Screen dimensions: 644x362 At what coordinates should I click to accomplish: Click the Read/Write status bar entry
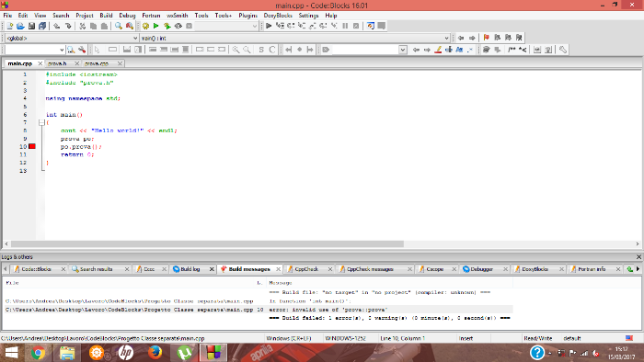point(537,338)
